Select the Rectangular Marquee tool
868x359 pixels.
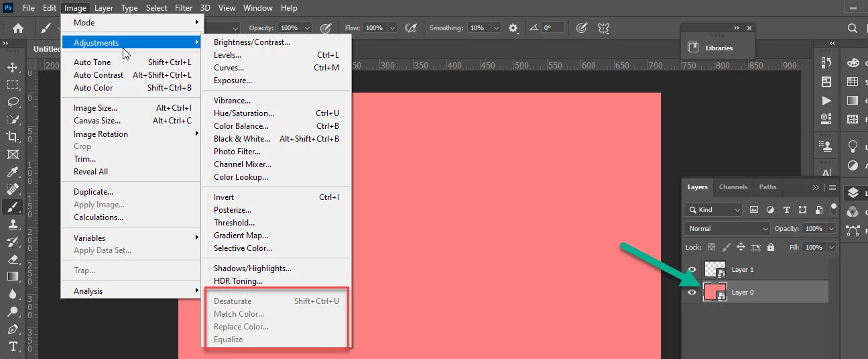13,85
